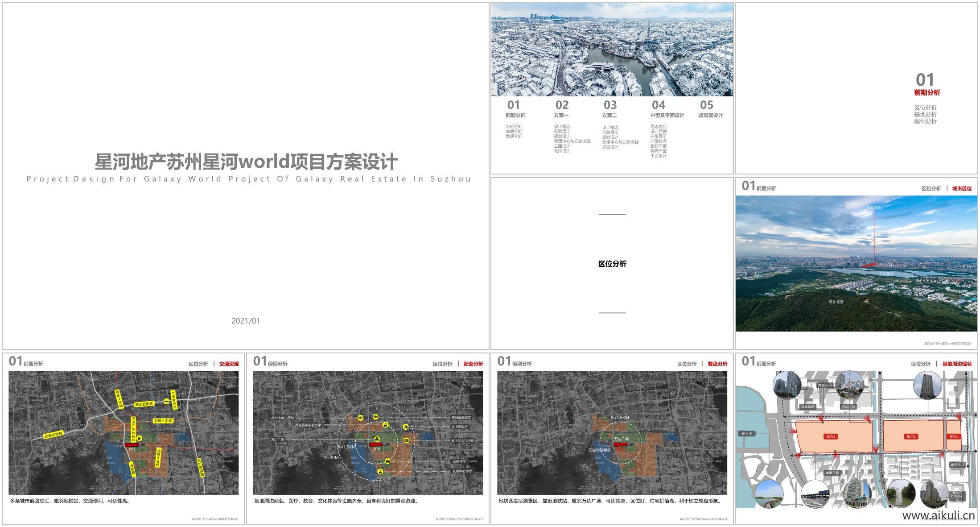Click the red 配套分析 header label

click(x=473, y=364)
